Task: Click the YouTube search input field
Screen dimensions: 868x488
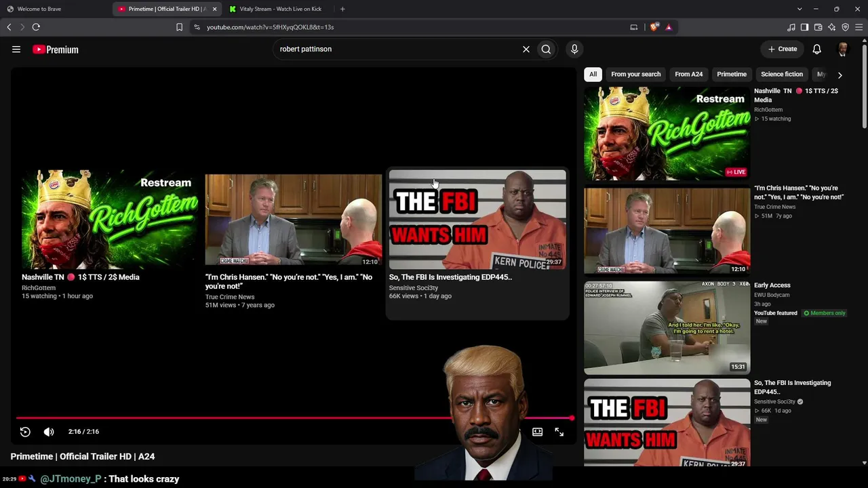Action: click(397, 49)
